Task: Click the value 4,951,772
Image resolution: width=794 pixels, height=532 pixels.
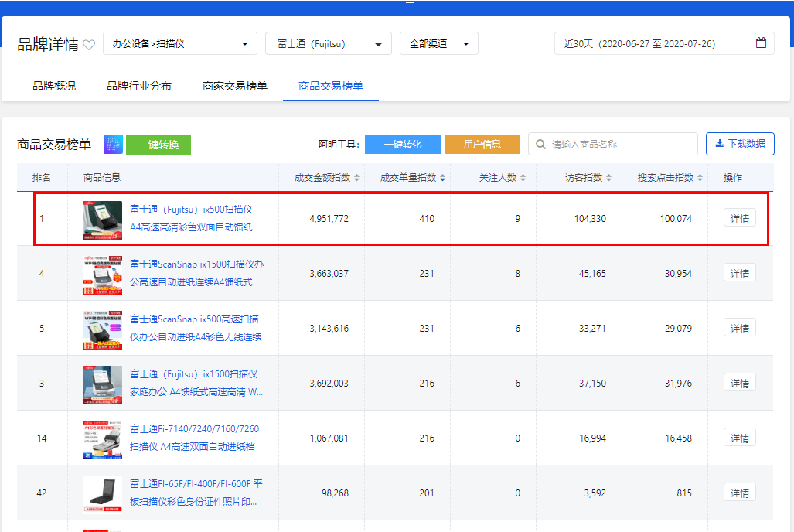Action: tap(329, 219)
